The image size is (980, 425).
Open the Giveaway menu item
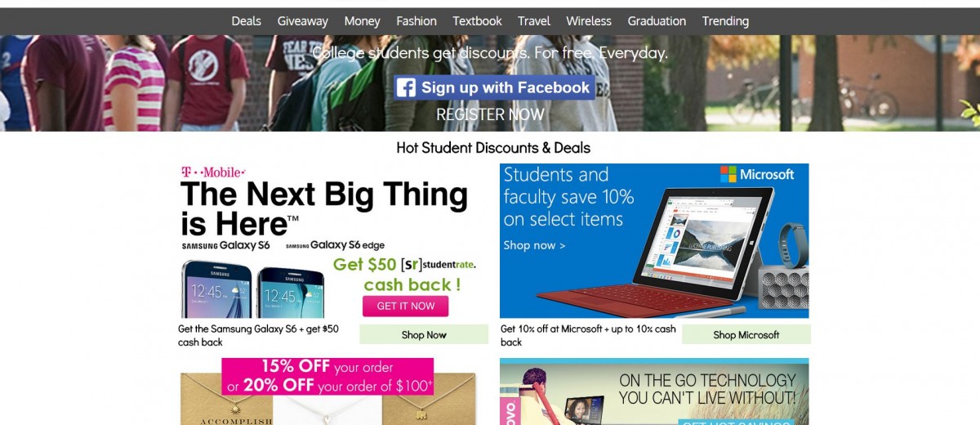[302, 21]
